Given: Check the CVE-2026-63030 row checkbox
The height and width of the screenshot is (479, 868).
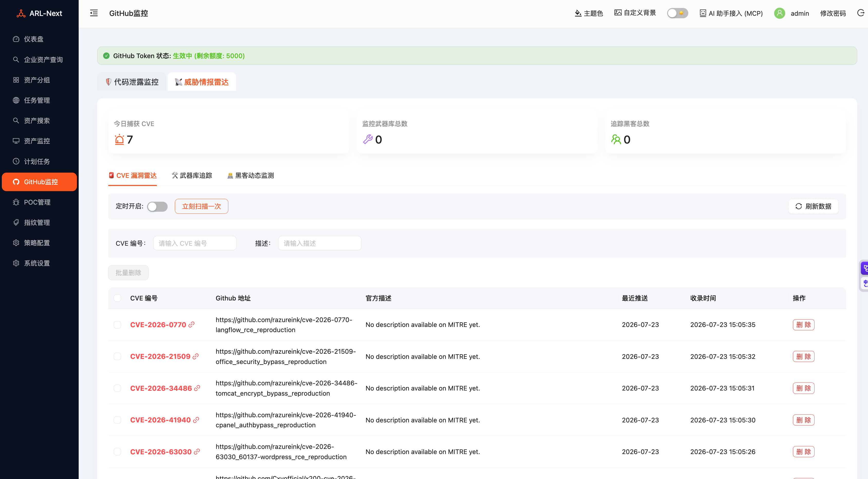Looking at the screenshot, I should 117,452.
